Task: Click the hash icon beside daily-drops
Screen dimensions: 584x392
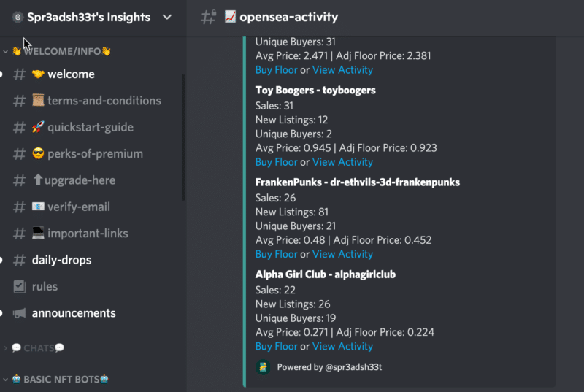Action: pos(20,260)
